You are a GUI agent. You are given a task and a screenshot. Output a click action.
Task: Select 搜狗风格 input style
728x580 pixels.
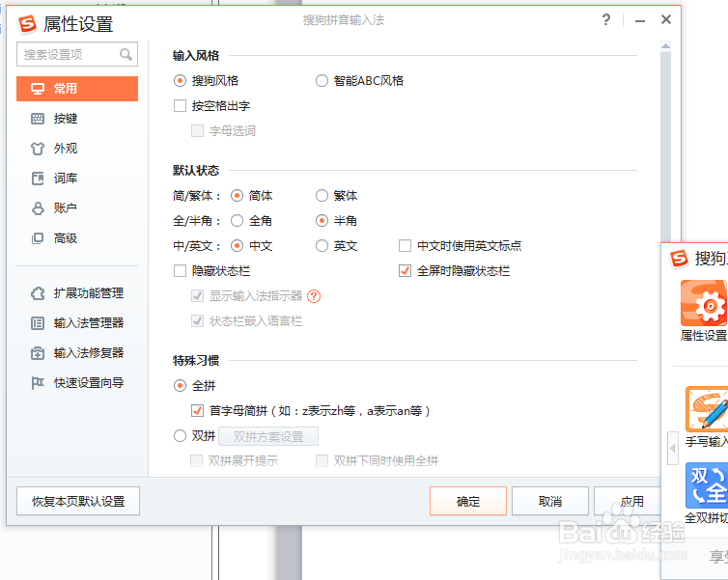(180, 81)
